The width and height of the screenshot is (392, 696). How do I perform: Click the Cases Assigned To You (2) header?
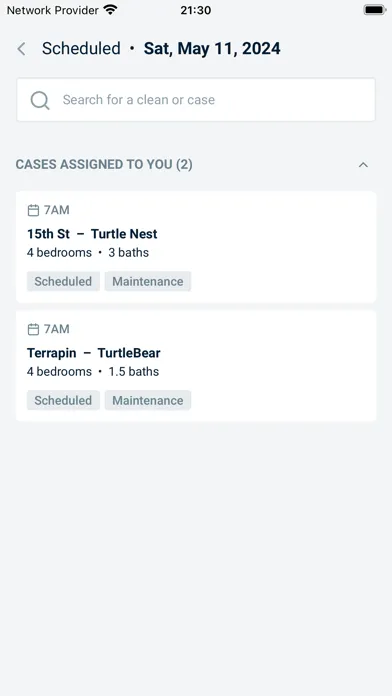pos(104,165)
